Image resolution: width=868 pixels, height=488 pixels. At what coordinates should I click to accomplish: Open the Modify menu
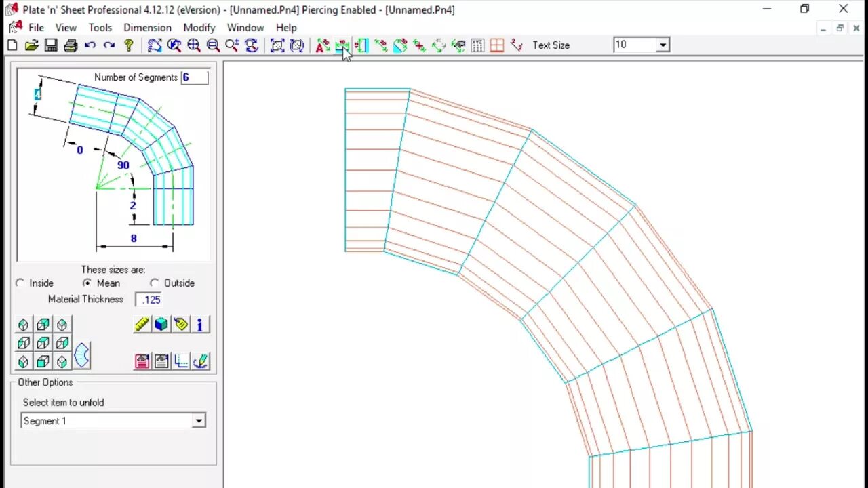click(x=199, y=28)
